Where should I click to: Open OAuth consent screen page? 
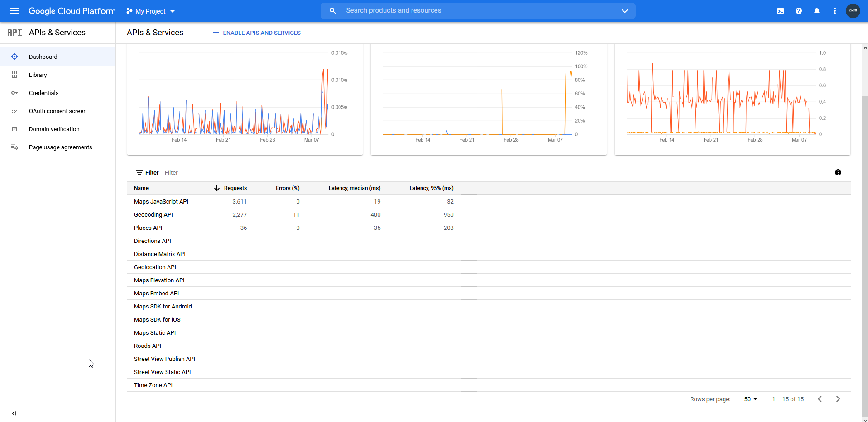pos(58,111)
